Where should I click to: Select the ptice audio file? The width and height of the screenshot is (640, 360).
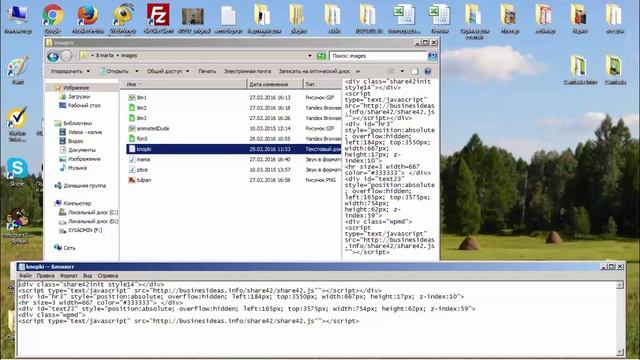(138, 169)
